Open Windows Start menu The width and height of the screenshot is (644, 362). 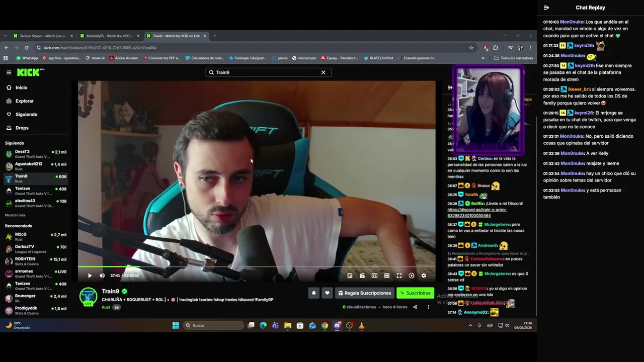(x=176, y=325)
